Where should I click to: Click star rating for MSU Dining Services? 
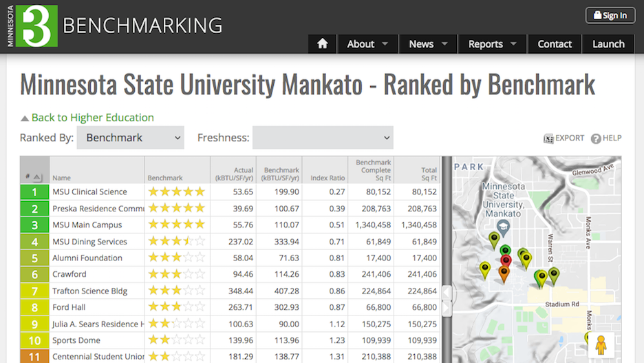pyautogui.click(x=177, y=241)
